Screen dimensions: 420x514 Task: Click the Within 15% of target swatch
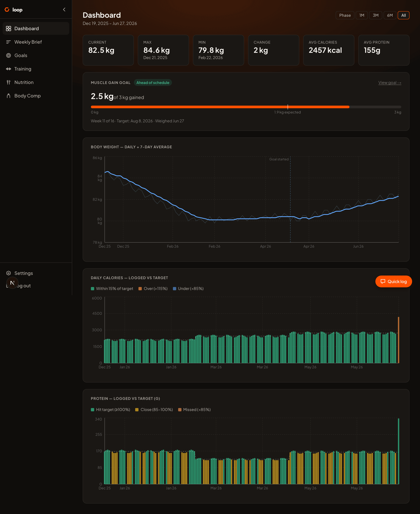click(x=92, y=288)
